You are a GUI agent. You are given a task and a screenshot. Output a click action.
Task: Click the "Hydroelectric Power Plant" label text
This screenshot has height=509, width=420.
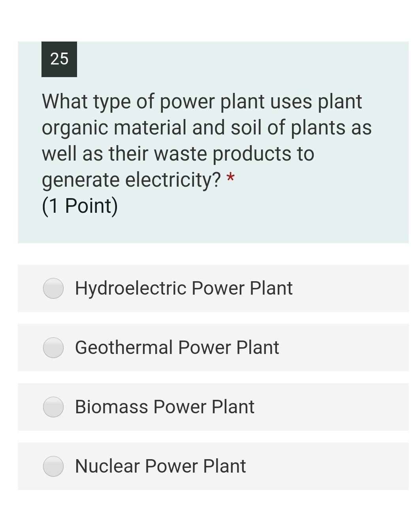184,288
